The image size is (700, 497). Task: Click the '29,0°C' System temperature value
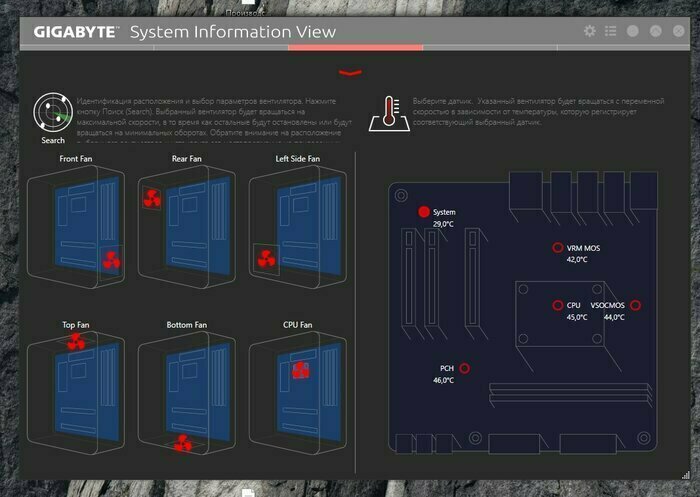click(443, 224)
